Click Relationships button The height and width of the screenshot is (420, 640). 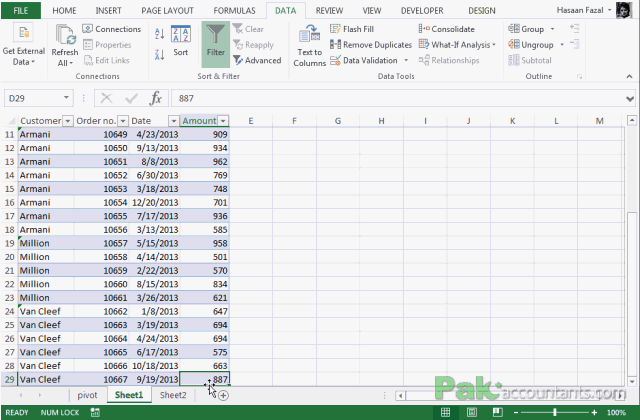[x=449, y=60]
